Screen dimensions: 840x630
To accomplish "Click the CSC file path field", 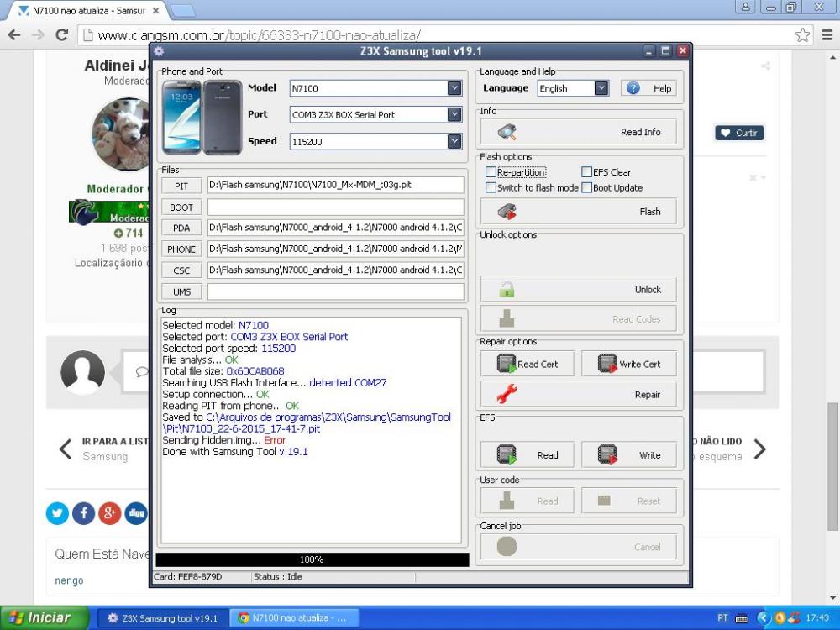I will tap(335, 270).
